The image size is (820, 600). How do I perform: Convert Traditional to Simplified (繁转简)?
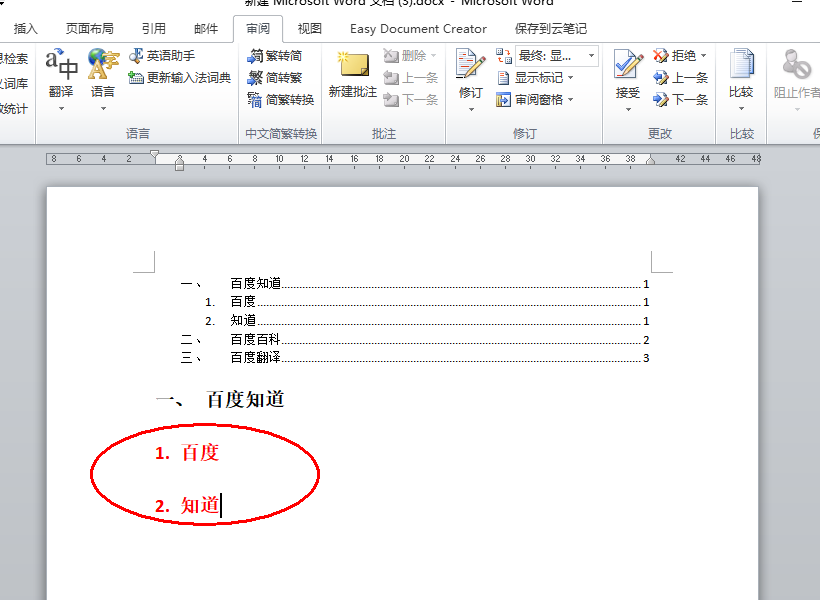(275, 56)
